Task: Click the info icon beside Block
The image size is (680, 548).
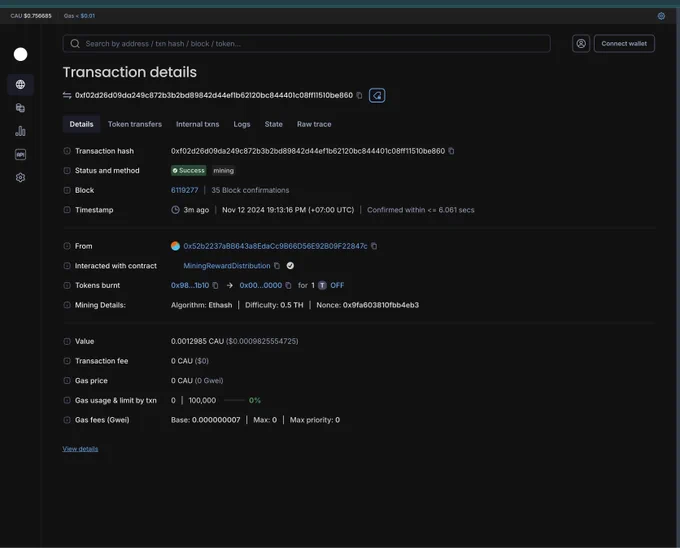Action: click(x=67, y=190)
